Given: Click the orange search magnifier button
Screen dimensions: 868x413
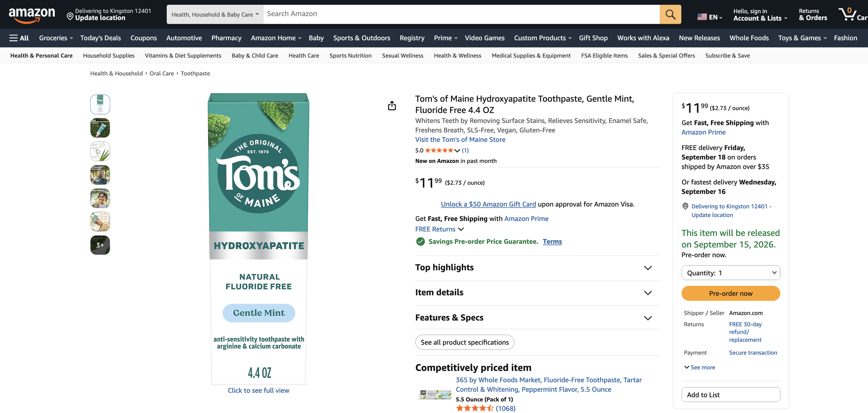Looking at the screenshot, I should 670,14.
